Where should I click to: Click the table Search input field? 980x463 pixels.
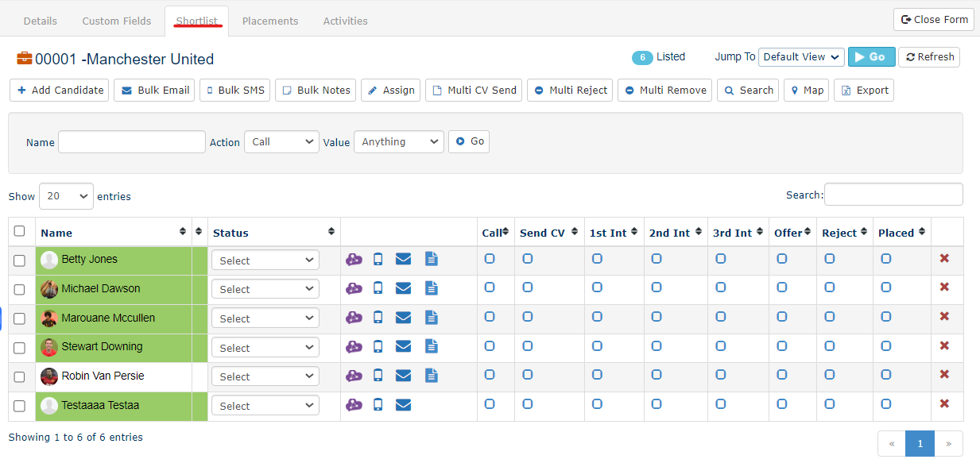[x=893, y=195]
